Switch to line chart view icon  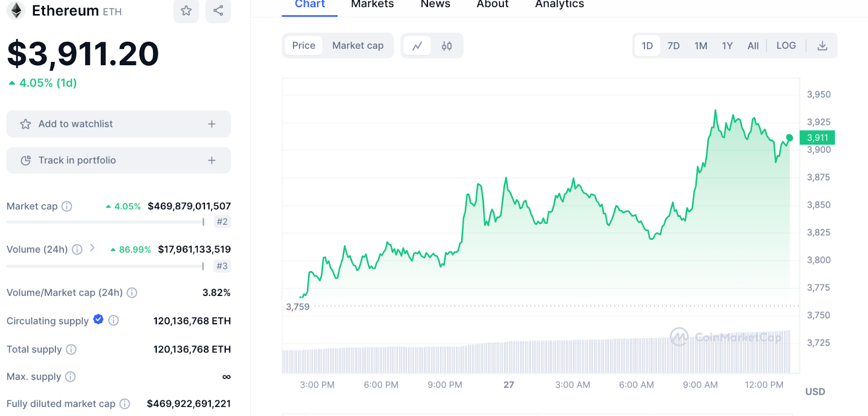point(417,46)
